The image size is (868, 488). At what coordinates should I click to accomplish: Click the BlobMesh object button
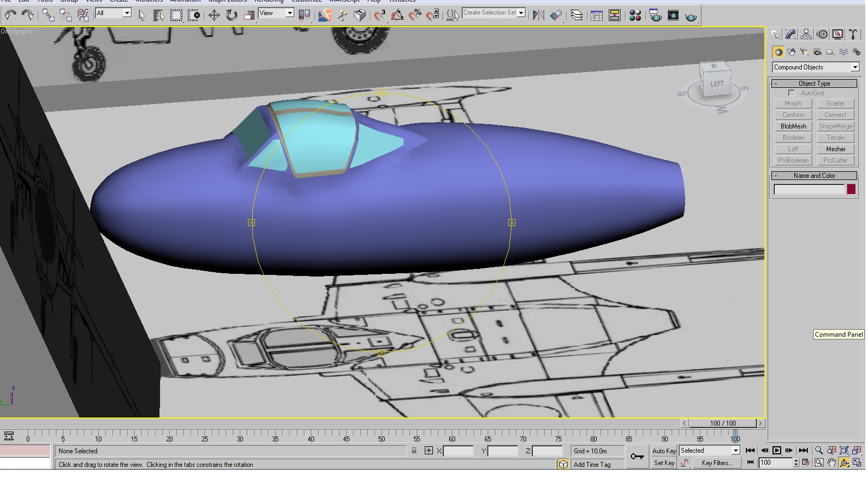[793, 126]
